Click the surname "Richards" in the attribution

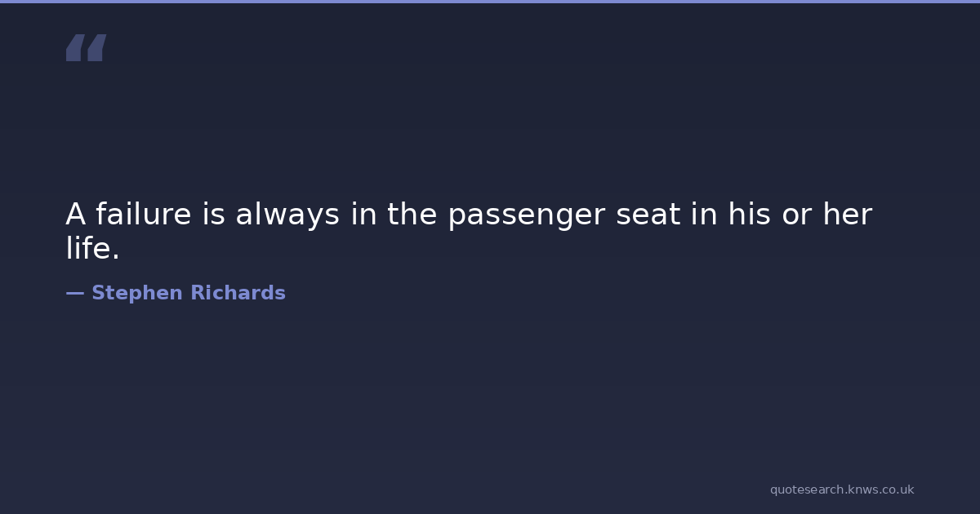pyautogui.click(x=238, y=293)
